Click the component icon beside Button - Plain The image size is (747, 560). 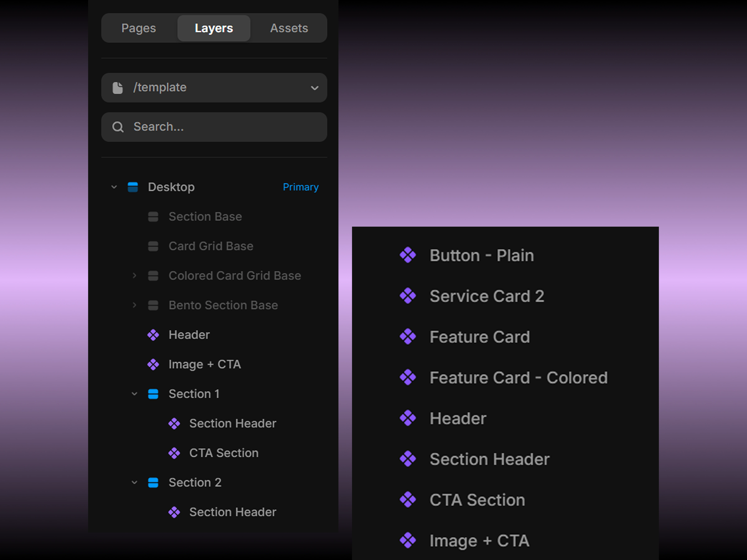408,255
